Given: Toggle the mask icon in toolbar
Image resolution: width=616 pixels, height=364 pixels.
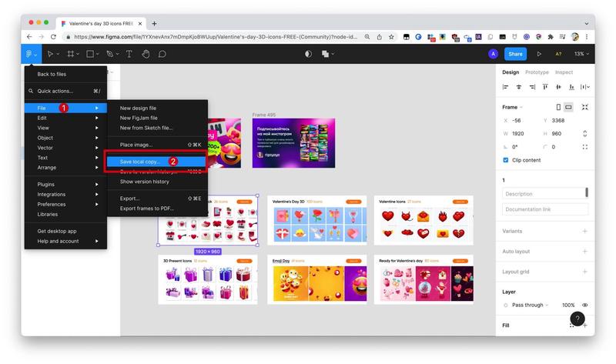Looking at the screenshot, I should 309,54.
